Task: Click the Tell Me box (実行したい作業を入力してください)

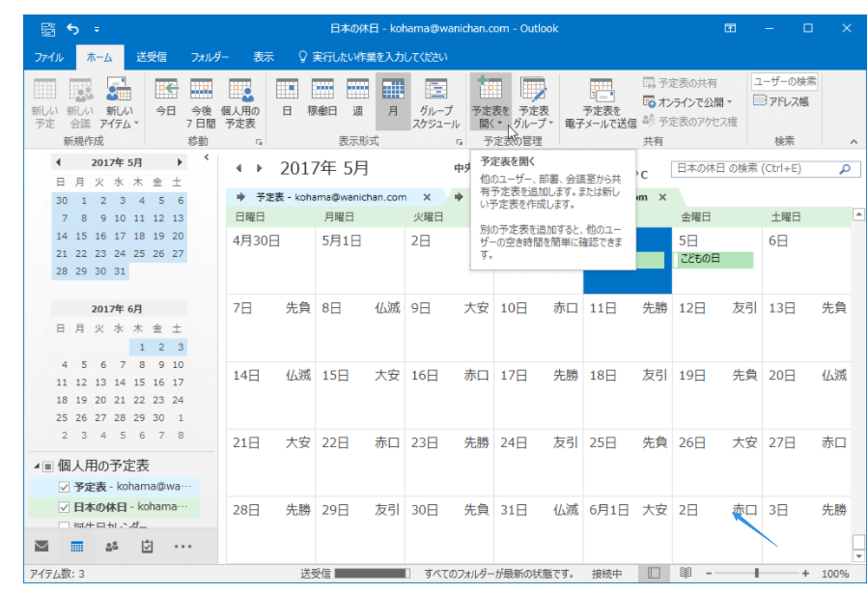Action: [373, 57]
